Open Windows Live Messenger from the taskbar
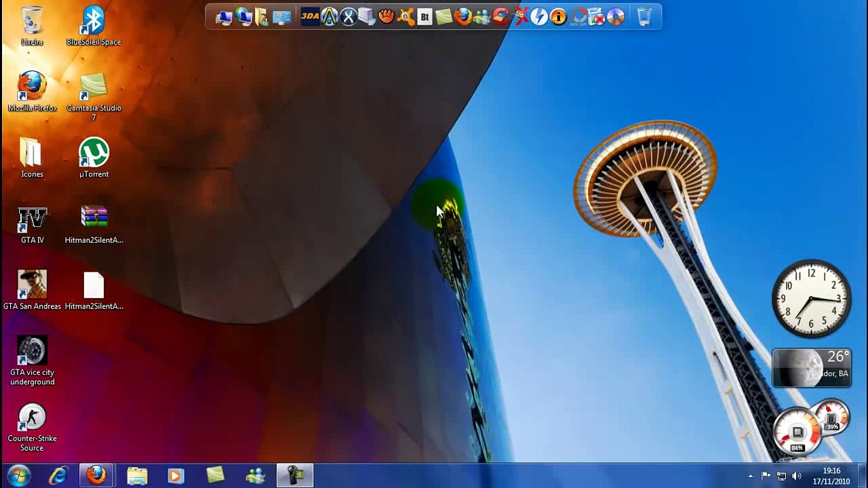Image resolution: width=868 pixels, height=488 pixels. pyautogui.click(x=255, y=476)
